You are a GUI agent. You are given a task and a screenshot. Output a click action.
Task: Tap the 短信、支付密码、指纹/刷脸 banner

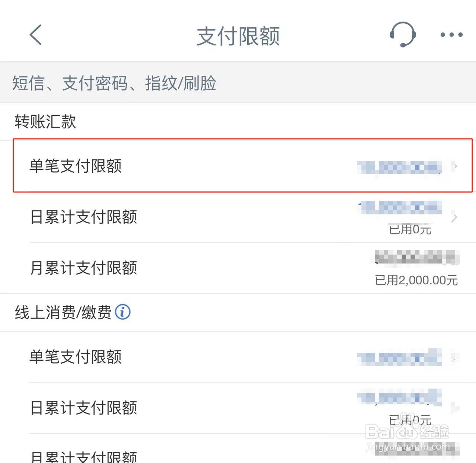point(115,83)
